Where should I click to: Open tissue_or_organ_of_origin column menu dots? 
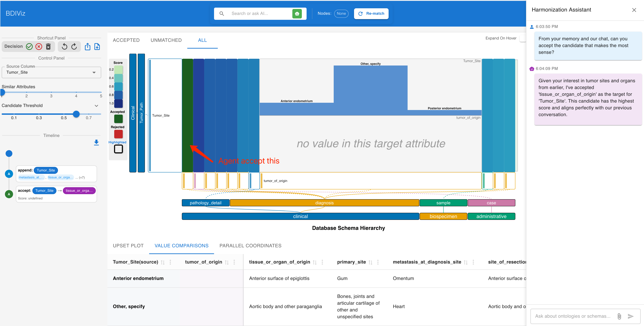coord(322,262)
